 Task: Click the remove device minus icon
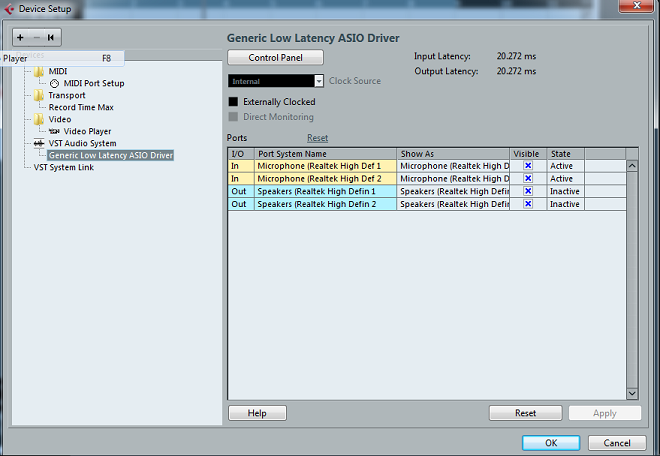(37, 37)
